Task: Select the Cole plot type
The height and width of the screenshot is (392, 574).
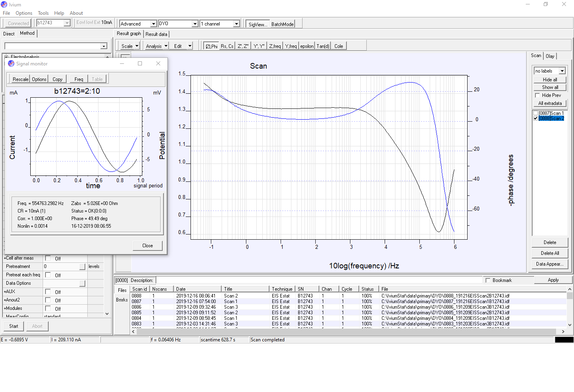Action: click(x=339, y=46)
